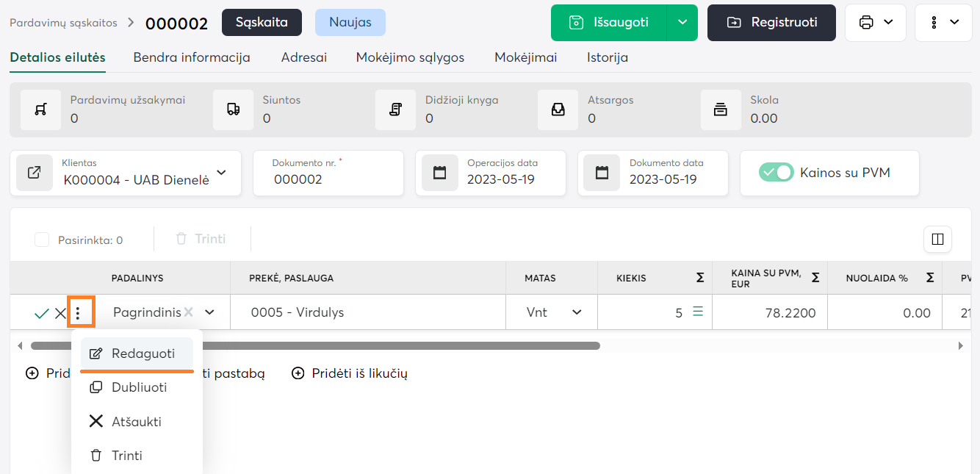Tick the Pasirinkta select-all checkbox
Screen dimensions: 980x474
pyautogui.click(x=42, y=240)
